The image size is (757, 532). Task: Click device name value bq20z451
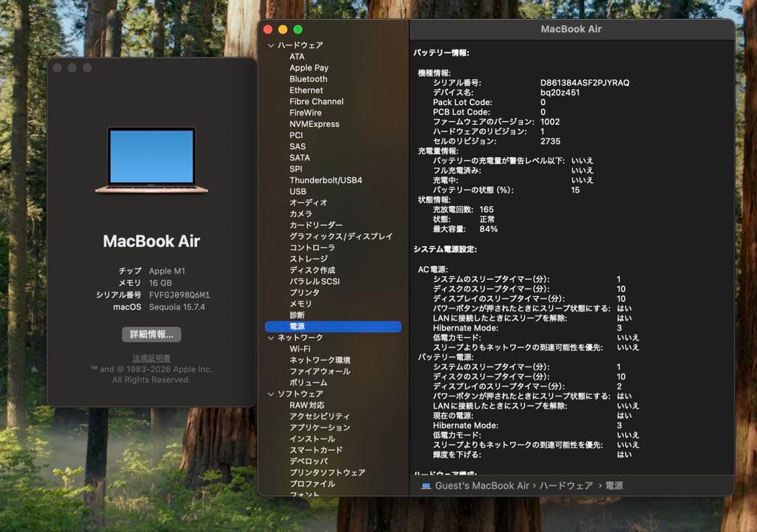pos(560,93)
